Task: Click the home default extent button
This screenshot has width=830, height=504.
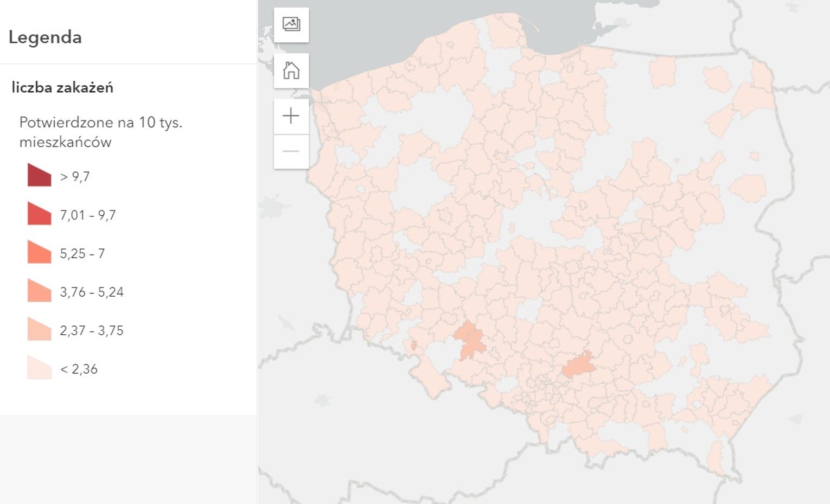Action: (x=291, y=71)
